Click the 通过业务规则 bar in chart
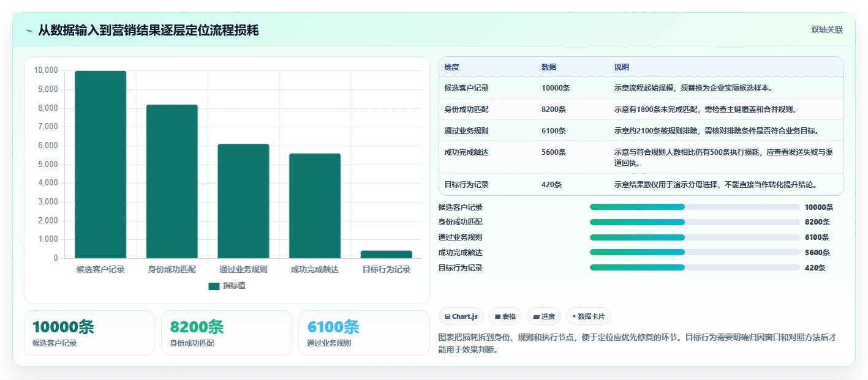868x380 pixels. tap(243, 201)
